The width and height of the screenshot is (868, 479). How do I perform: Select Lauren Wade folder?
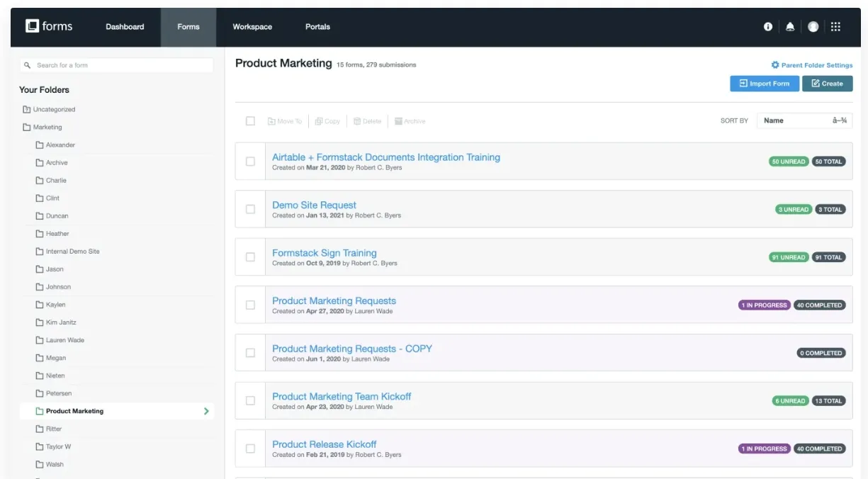[65, 340]
